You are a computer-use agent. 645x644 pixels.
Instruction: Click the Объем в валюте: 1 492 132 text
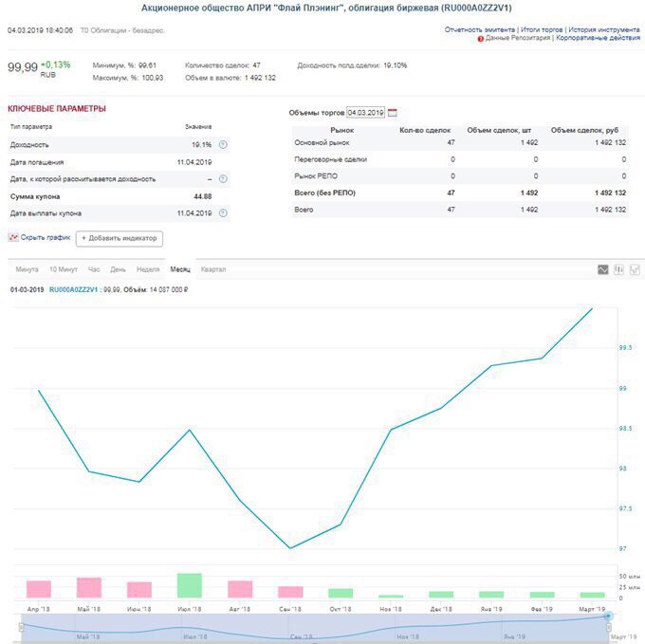(230, 78)
